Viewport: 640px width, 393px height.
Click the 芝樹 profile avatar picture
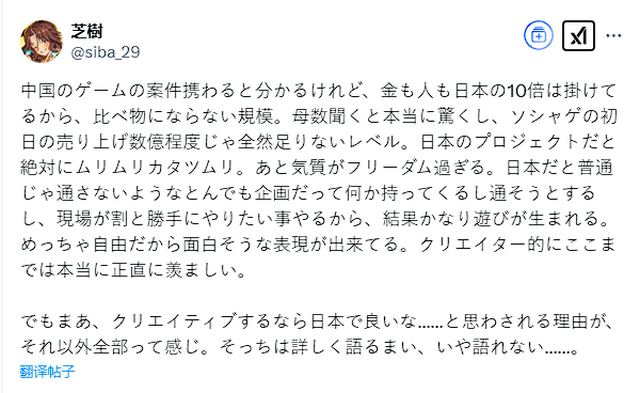pyautogui.click(x=41, y=41)
